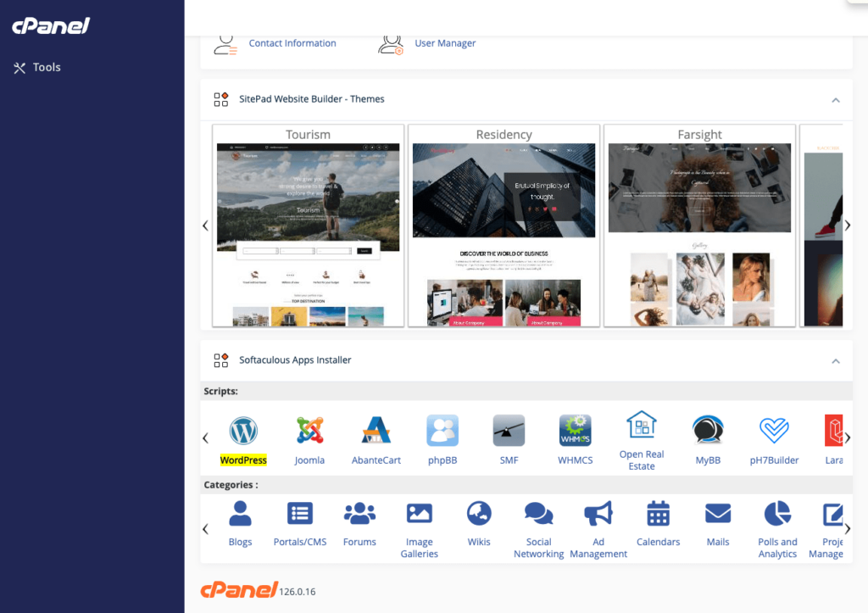This screenshot has width=868, height=613.
Task: Click the MyBB text label
Action: (708, 460)
